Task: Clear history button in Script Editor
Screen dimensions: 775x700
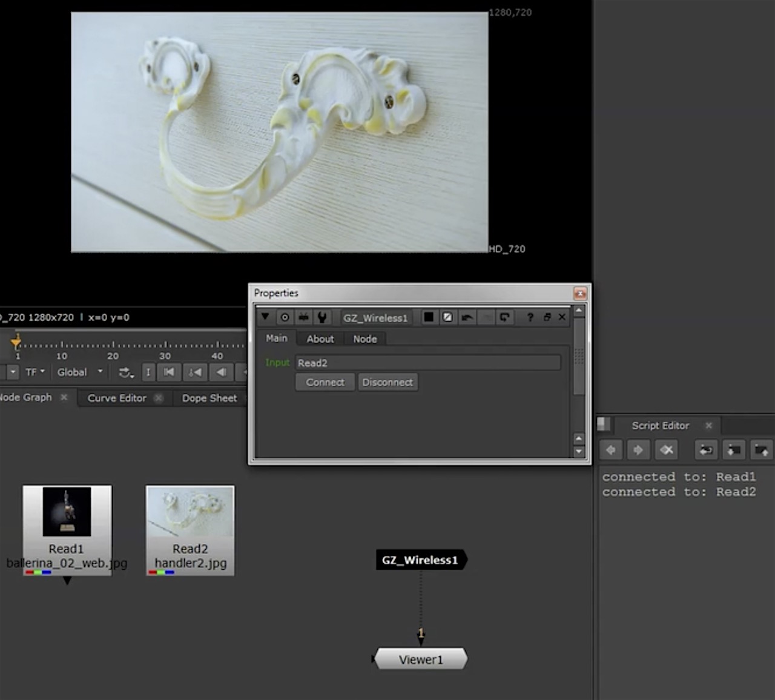Action: [667, 450]
